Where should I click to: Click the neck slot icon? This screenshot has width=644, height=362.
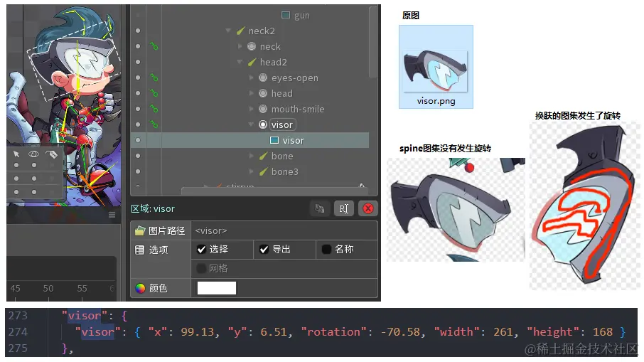pyautogui.click(x=252, y=46)
